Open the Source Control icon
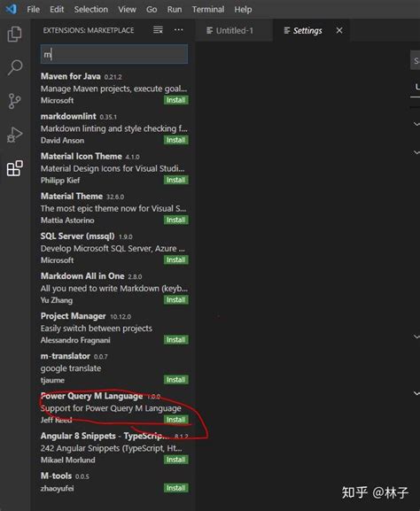Viewport: 420px width, 511px height. click(14, 101)
